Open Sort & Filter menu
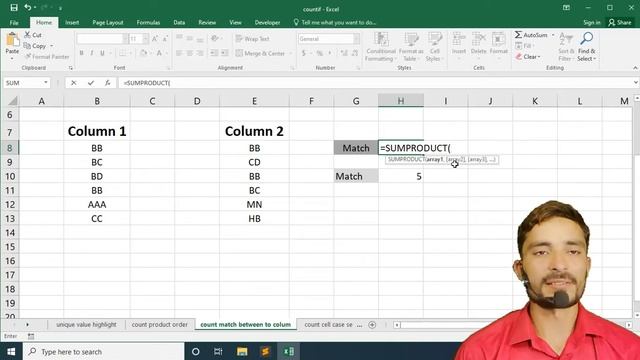Screen dimensions: 640x360 (x=566, y=47)
